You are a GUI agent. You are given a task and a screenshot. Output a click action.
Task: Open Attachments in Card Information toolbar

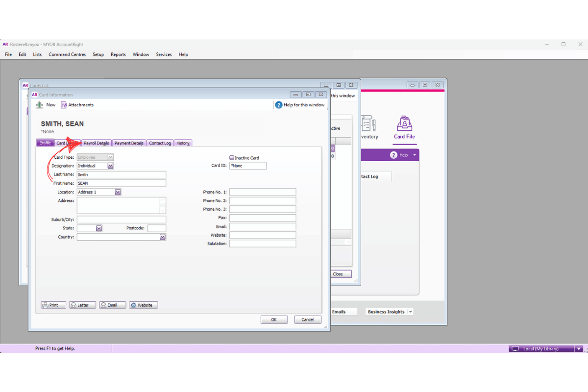tap(77, 105)
